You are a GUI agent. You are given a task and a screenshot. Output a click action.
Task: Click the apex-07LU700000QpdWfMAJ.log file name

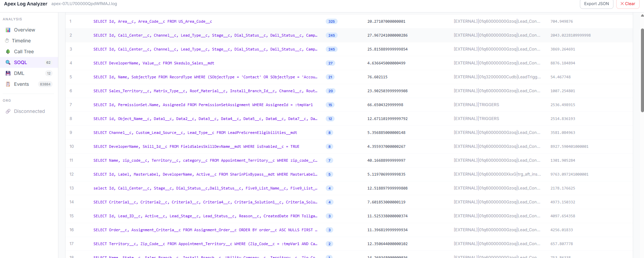[x=84, y=4]
